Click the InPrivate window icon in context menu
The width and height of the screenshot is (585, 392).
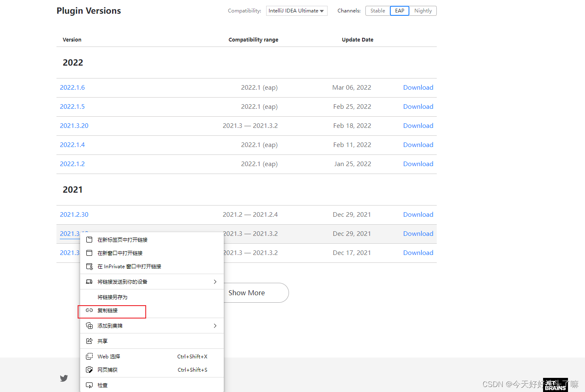click(x=89, y=266)
